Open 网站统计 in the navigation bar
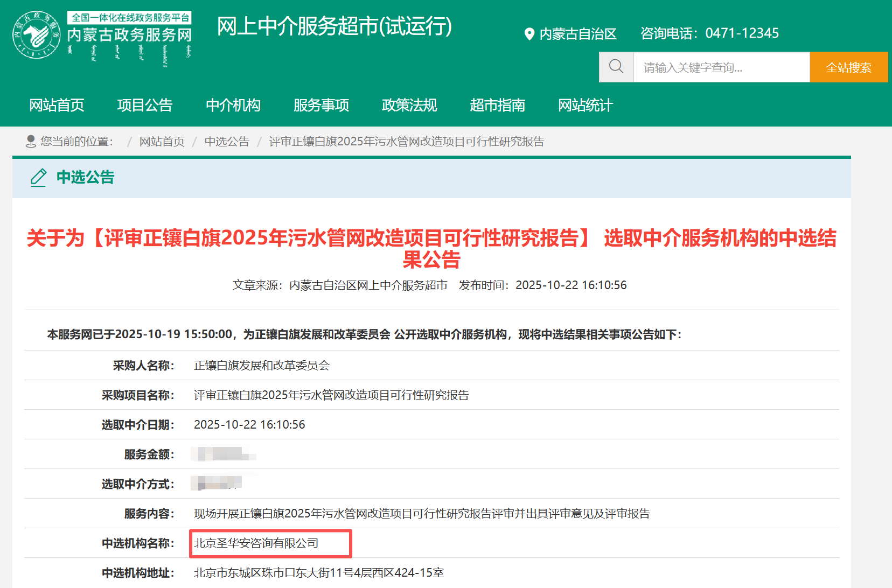The width and height of the screenshot is (892, 588). (585, 106)
